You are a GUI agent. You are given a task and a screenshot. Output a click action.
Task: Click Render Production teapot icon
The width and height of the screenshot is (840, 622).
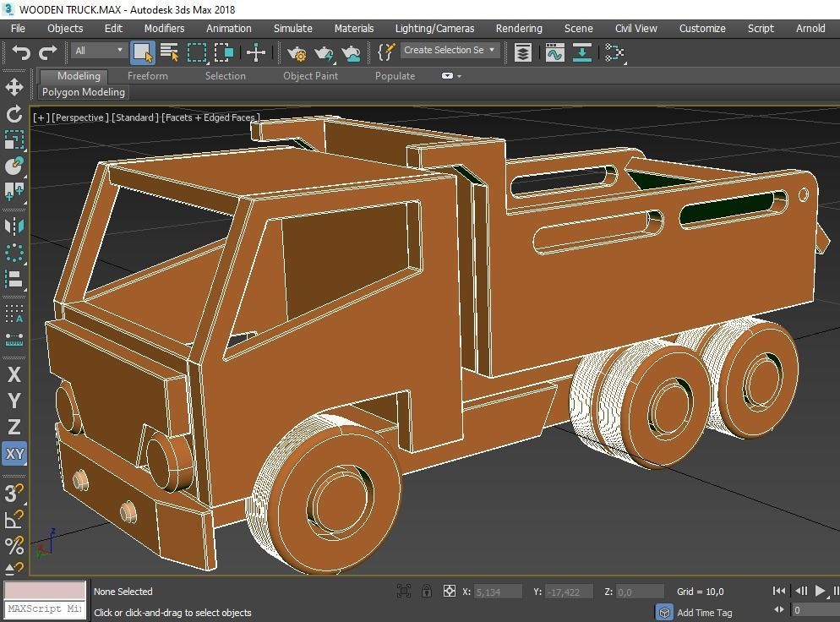click(x=351, y=52)
